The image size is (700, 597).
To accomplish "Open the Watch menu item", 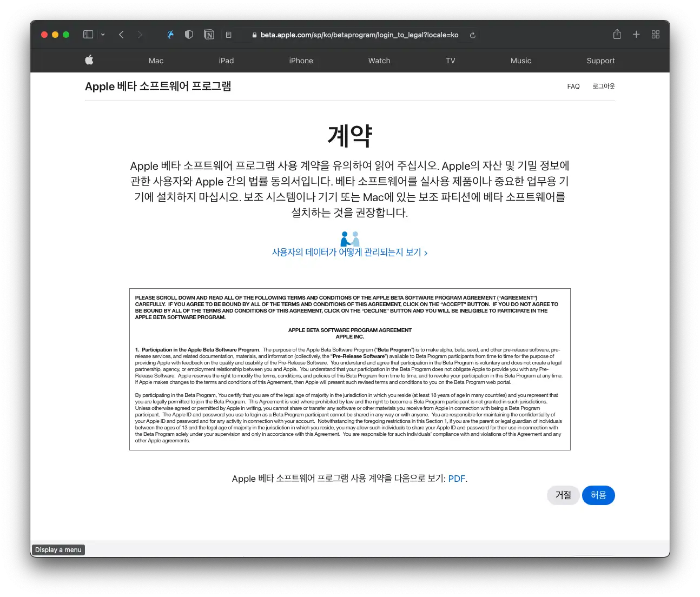I will (379, 61).
